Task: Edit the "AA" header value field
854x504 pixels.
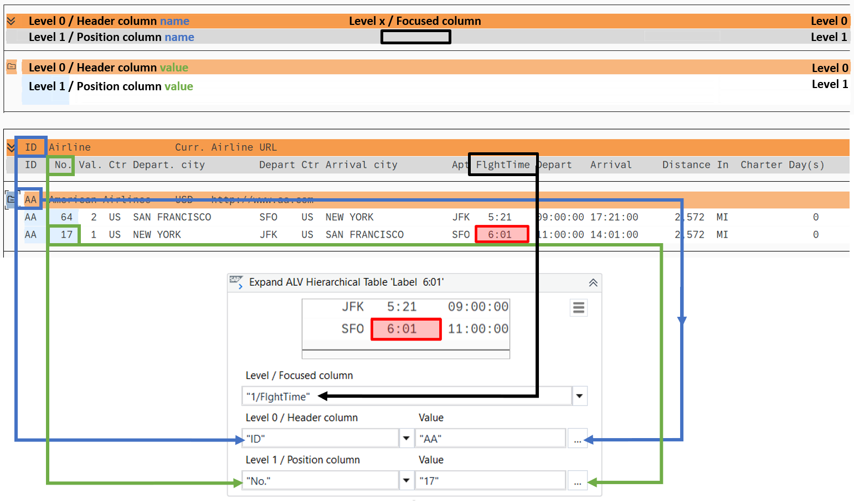Action: coord(491,438)
